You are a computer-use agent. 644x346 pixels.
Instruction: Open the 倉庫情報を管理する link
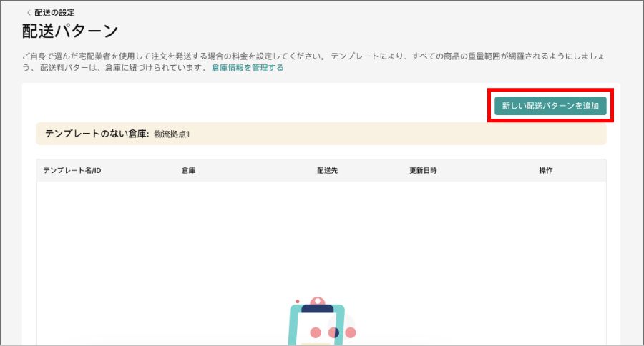[x=248, y=68]
